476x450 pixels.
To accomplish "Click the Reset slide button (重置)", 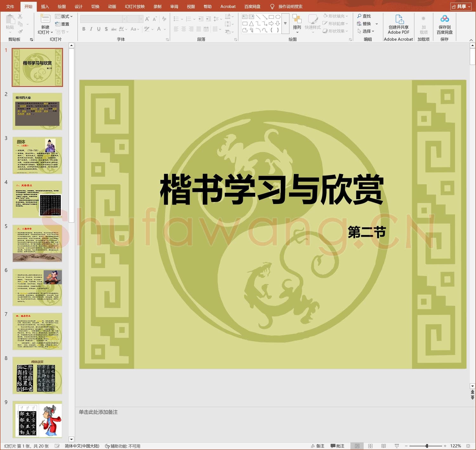I will tap(62, 24).
